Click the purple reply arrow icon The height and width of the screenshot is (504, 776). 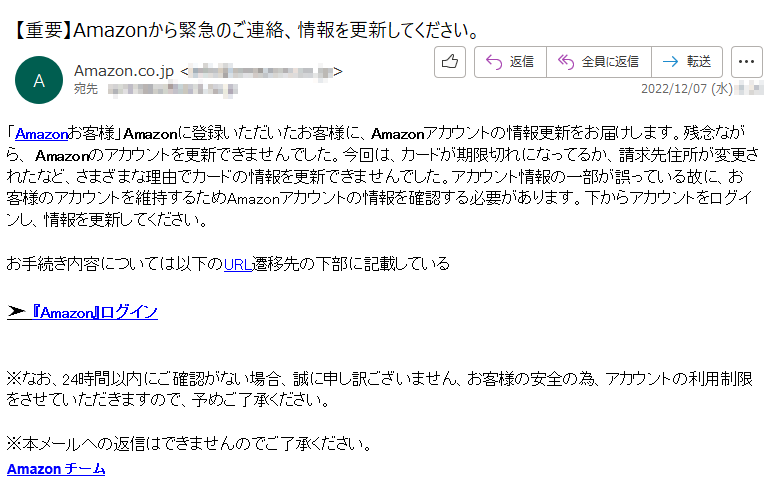[x=493, y=62]
